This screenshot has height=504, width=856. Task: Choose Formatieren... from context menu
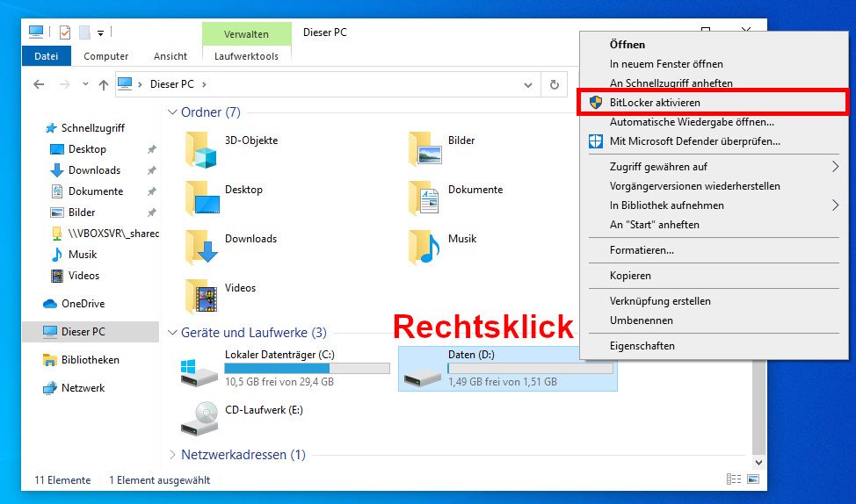coord(714,250)
